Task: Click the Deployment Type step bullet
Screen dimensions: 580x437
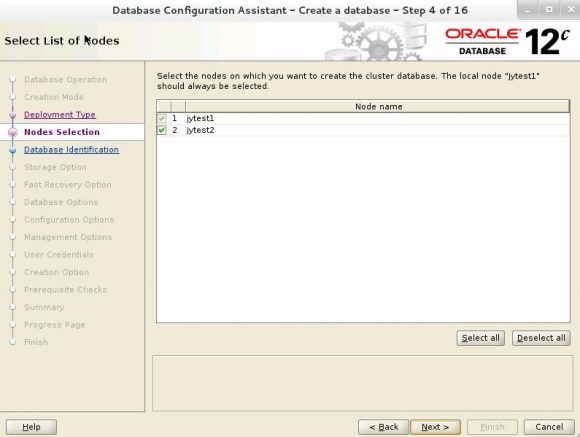Action: tap(13, 115)
